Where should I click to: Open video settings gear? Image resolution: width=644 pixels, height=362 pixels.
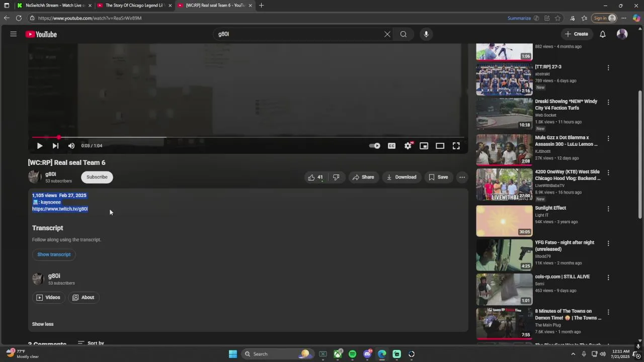coord(408,146)
